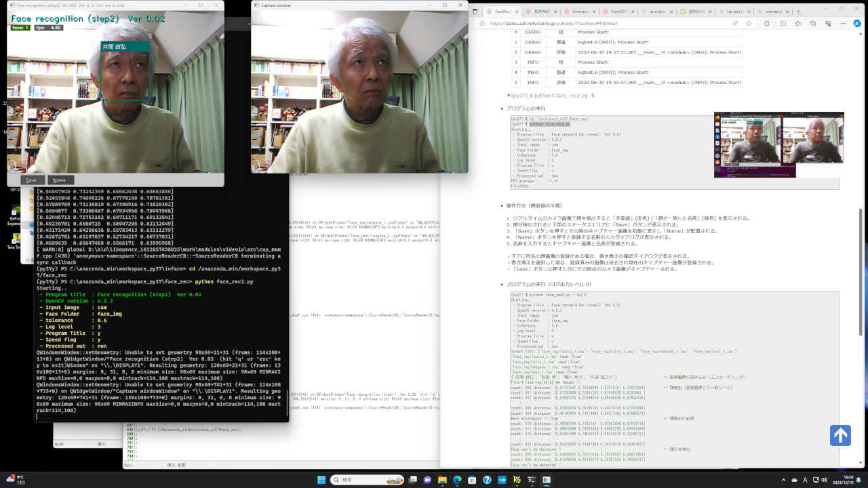Click the Save button in Face recognition window
This screenshot has width=868, height=488.
coord(32,180)
